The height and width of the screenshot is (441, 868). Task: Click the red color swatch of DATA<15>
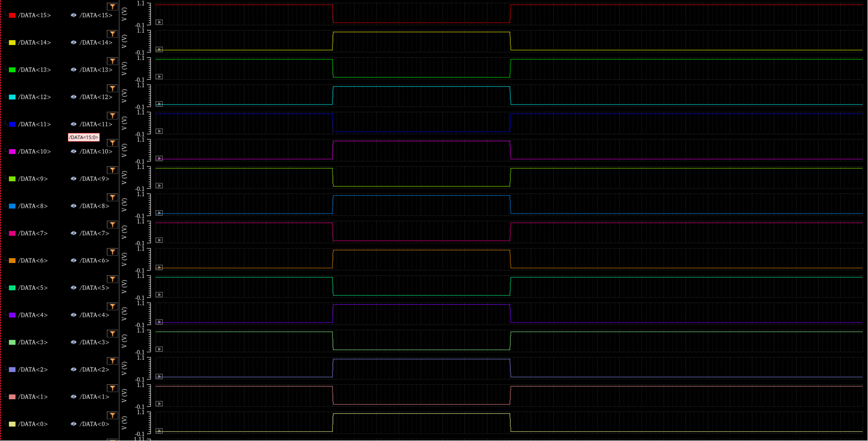(x=12, y=15)
